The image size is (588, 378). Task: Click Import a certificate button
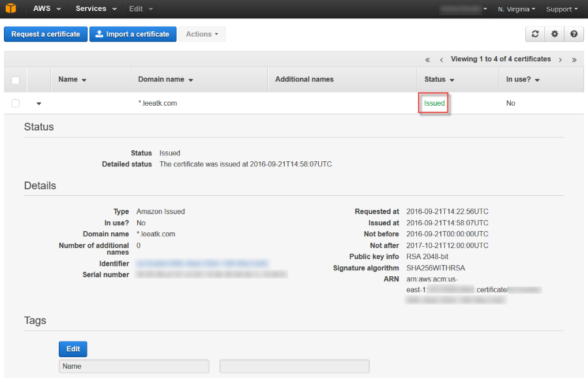[133, 34]
